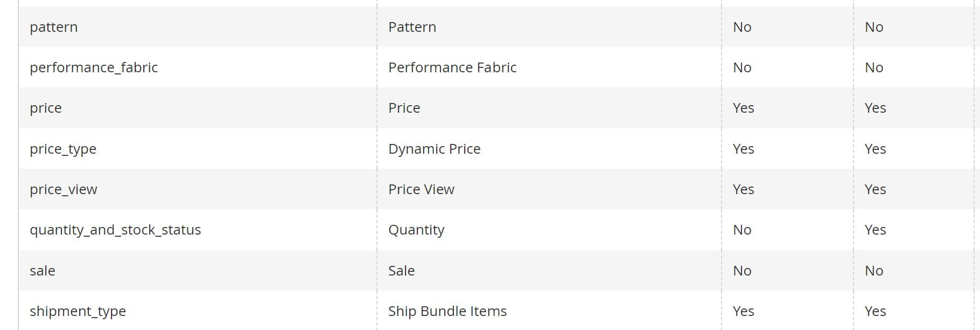Click the last No in sale row
The height and width of the screenshot is (330, 980).
coord(874,271)
